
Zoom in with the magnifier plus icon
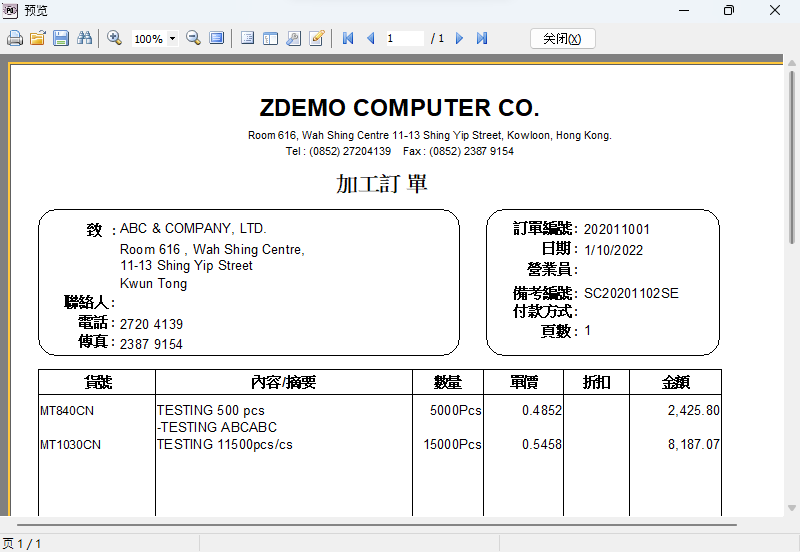[x=114, y=38]
